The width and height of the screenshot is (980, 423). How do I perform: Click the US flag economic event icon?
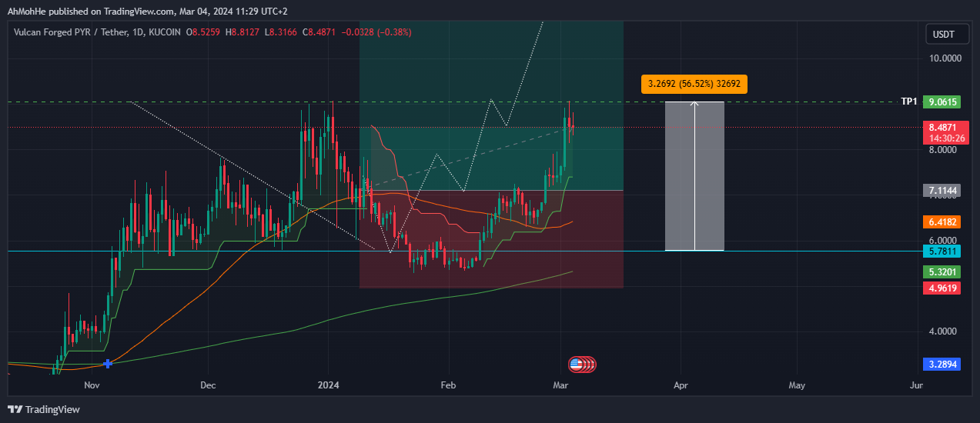[576, 364]
